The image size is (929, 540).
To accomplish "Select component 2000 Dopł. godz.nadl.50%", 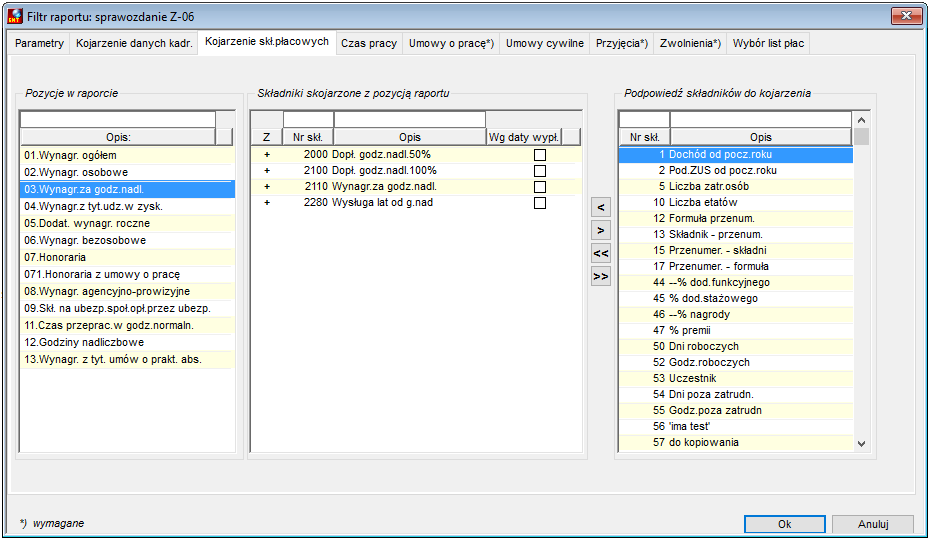I will [416, 155].
